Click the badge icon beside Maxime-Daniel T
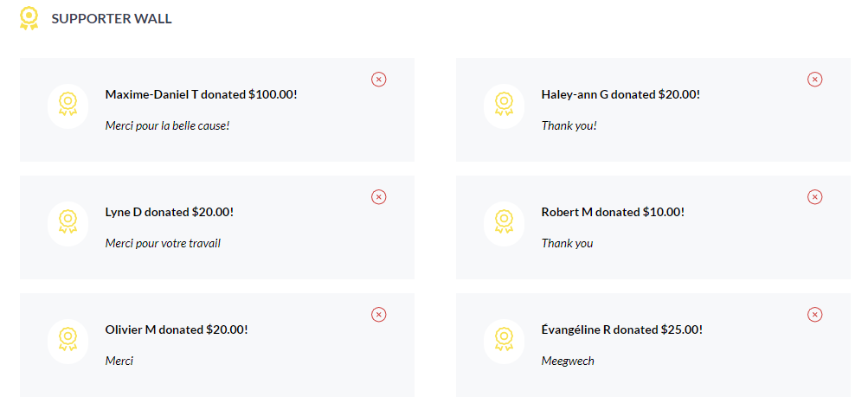868x403 pixels. [68, 106]
